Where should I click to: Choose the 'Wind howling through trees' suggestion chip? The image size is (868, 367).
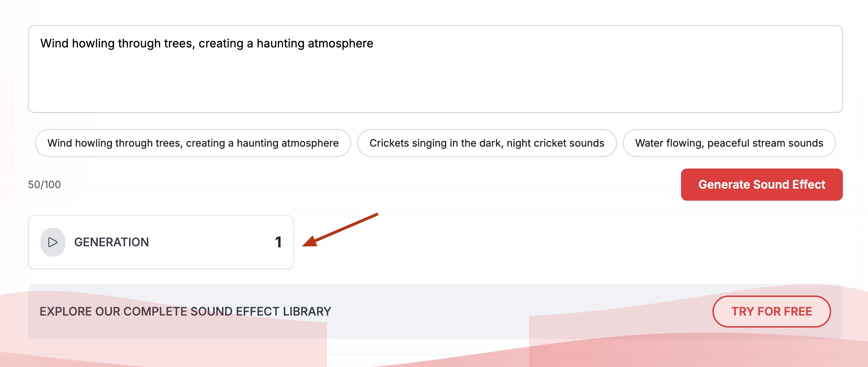click(x=193, y=143)
